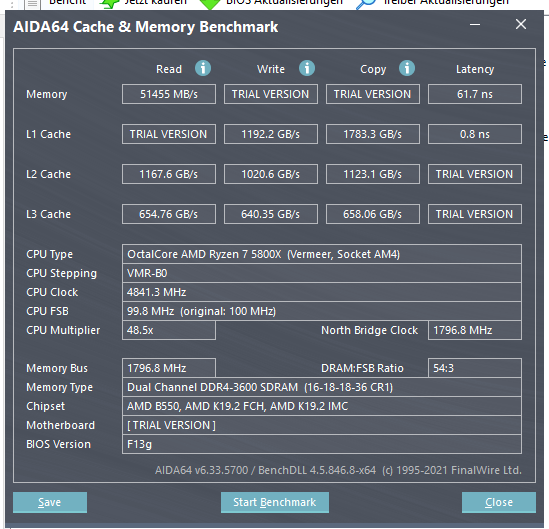This screenshot has height=529, width=549.
Task: Click L1 Cache Read TRIAL VERSION cell
Action: point(169,134)
